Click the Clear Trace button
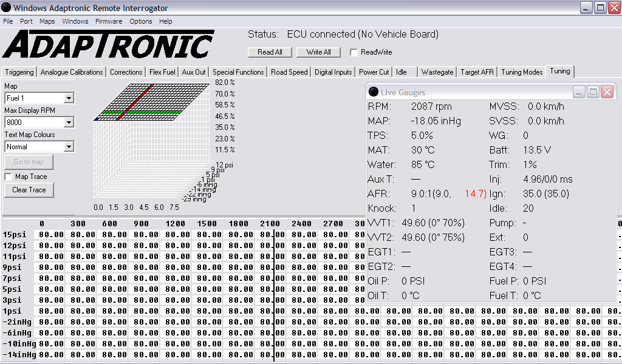This screenshot has height=364, width=622. pyautogui.click(x=29, y=190)
